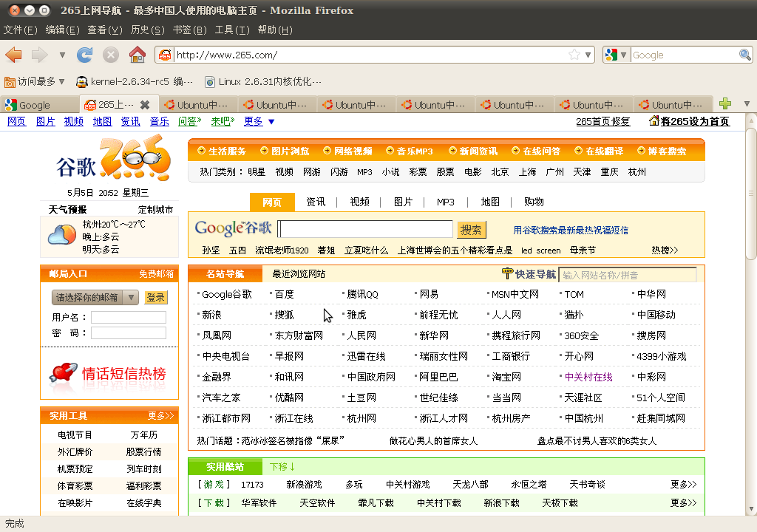Screen dimensions: 757x532
Task: Focus the Google 谷歌 search text field
Action: click(x=365, y=229)
